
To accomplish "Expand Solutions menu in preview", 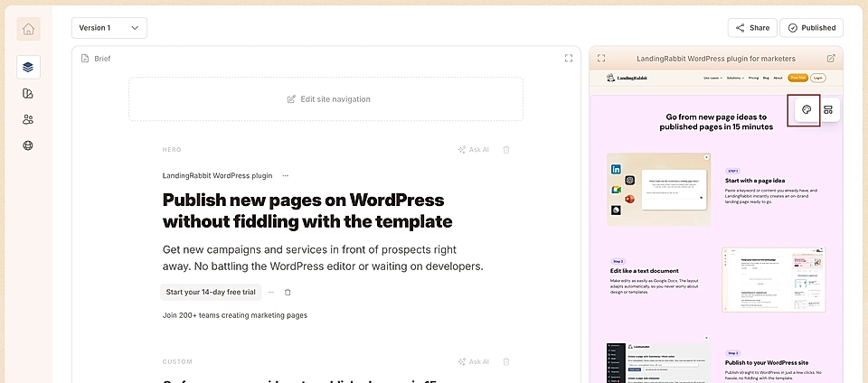I will [x=734, y=78].
